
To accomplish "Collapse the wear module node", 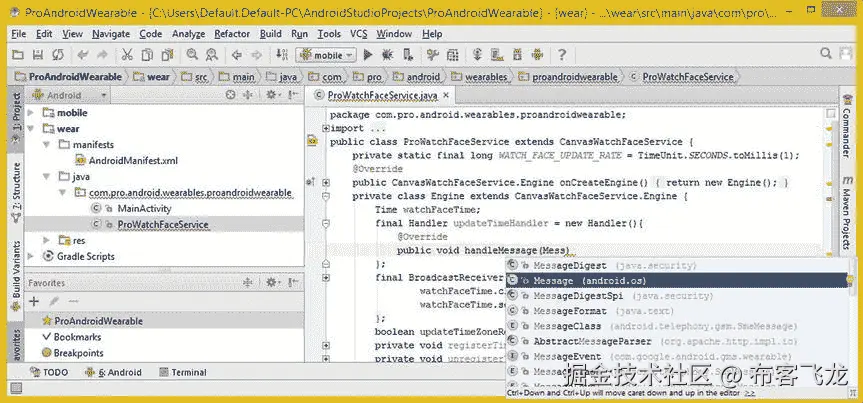I will pos(31,129).
